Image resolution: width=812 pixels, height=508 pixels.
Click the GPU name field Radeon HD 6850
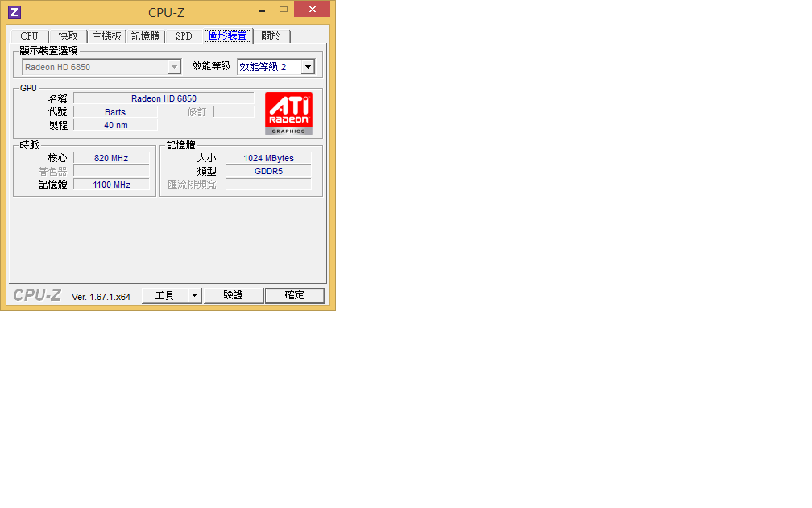pos(164,98)
